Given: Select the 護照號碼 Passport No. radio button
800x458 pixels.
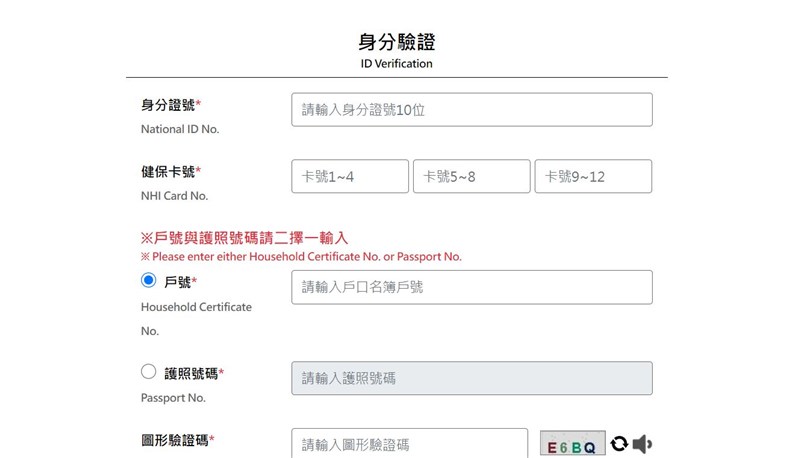Looking at the screenshot, I should tap(149, 372).
